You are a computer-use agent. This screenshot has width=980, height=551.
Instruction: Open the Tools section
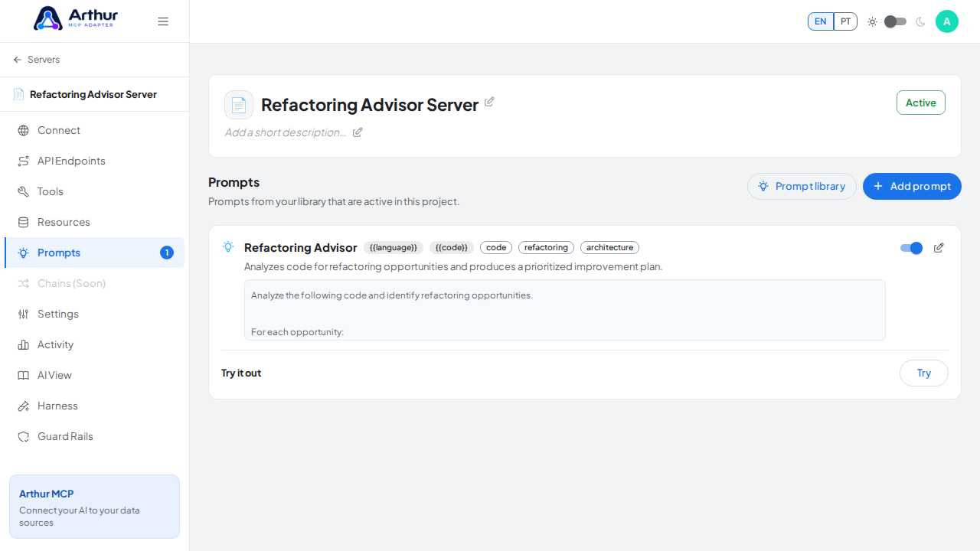coord(94,191)
